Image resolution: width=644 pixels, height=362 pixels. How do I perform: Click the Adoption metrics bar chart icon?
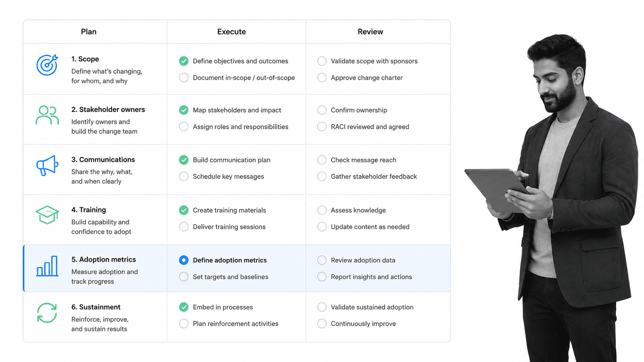click(47, 266)
